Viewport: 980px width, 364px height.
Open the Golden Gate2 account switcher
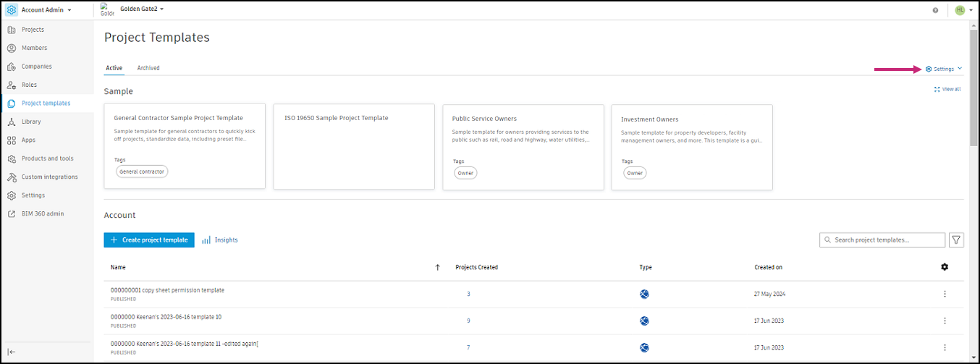(141, 9)
